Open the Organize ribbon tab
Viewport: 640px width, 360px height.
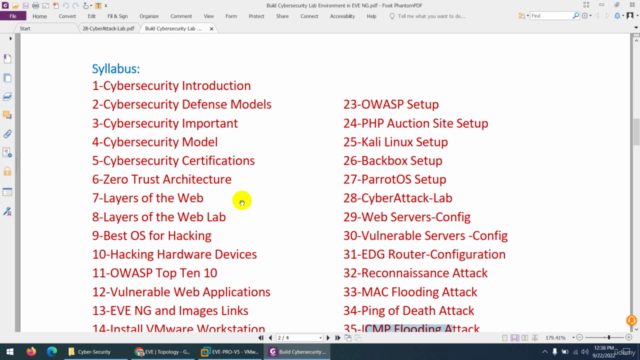click(x=149, y=16)
